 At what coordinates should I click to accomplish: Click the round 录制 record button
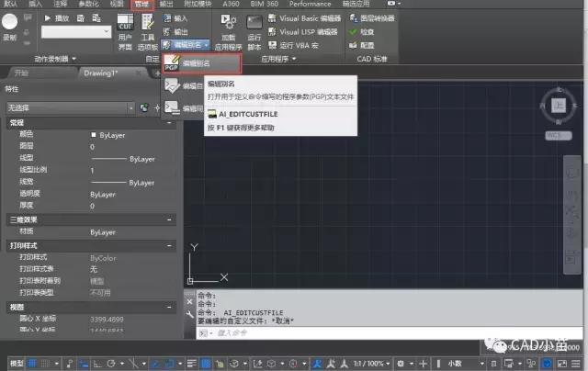10,22
